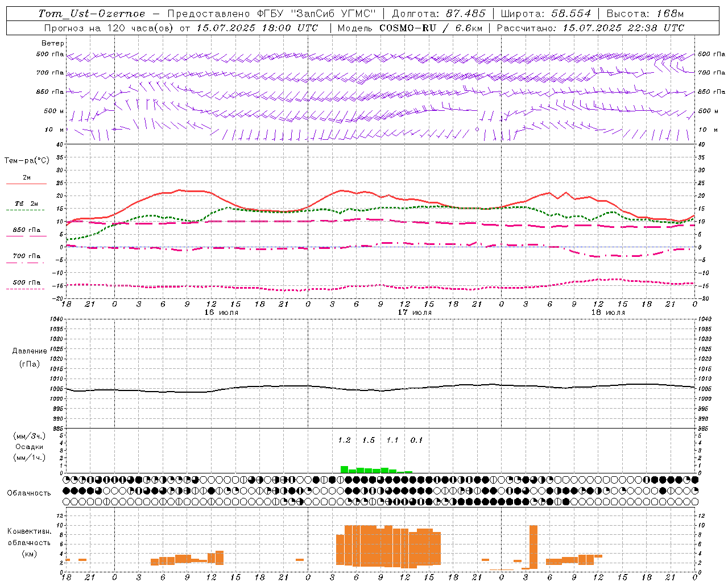Screen dimensions: 728x582
Task: Click the '500 м' wind level label
Action: (x=54, y=111)
